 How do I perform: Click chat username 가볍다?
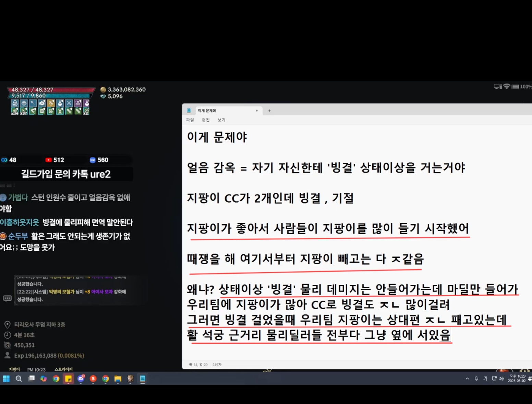click(18, 198)
